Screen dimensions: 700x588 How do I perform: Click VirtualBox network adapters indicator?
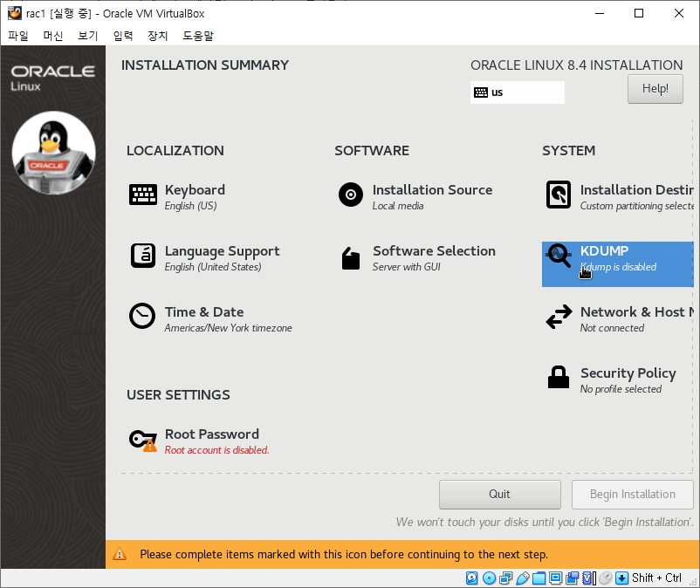[506, 578]
